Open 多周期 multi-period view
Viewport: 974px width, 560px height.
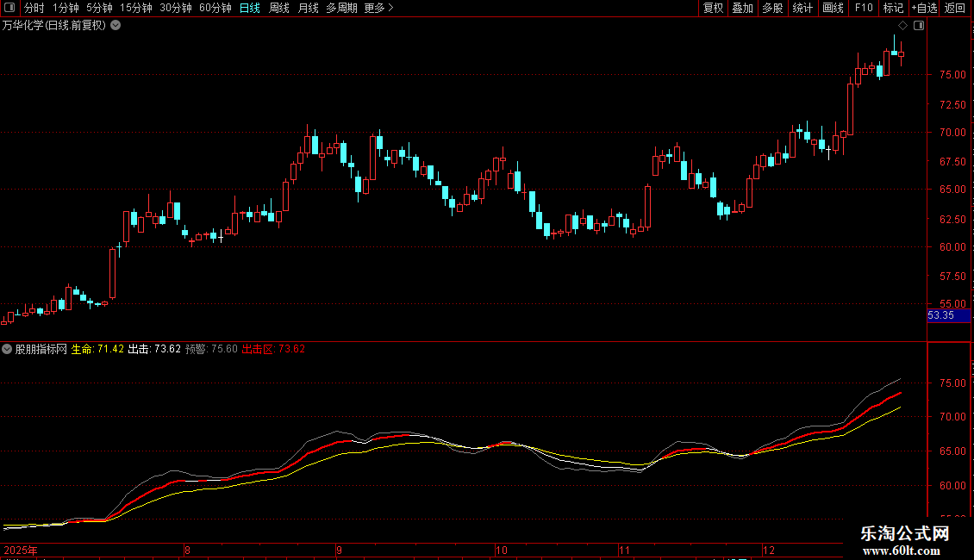[x=341, y=8]
